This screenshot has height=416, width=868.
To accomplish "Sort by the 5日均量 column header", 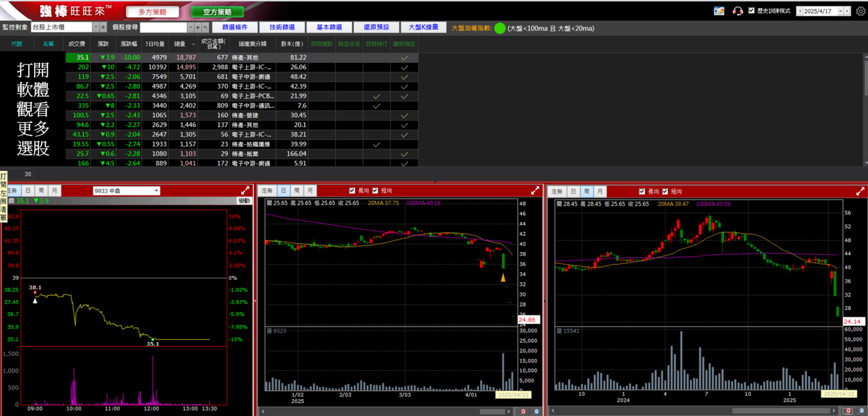I will click(155, 44).
